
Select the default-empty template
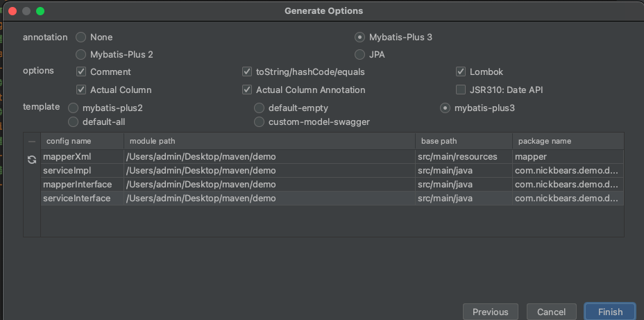259,108
